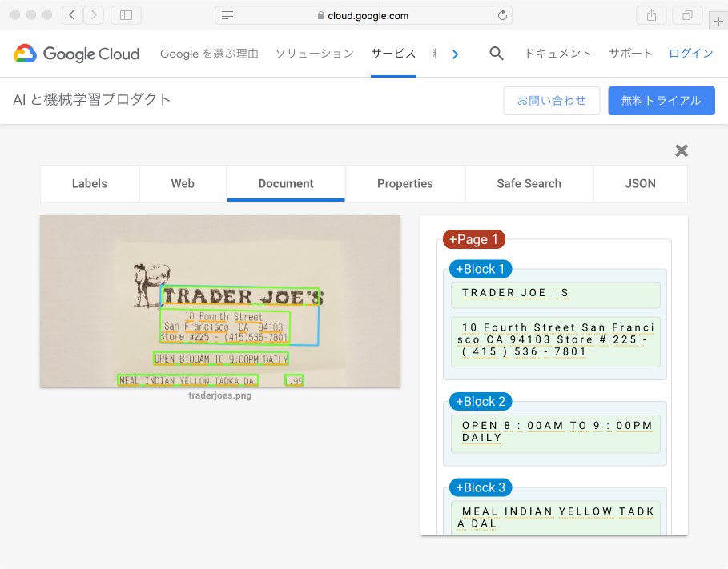Image resolution: width=728 pixels, height=569 pixels.
Task: Close the demo panel with the X
Action: [681, 150]
